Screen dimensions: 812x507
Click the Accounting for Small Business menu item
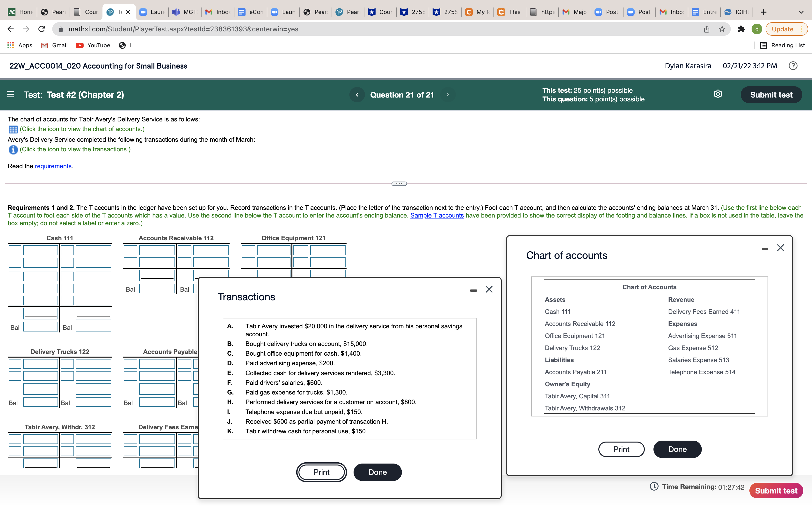point(98,65)
